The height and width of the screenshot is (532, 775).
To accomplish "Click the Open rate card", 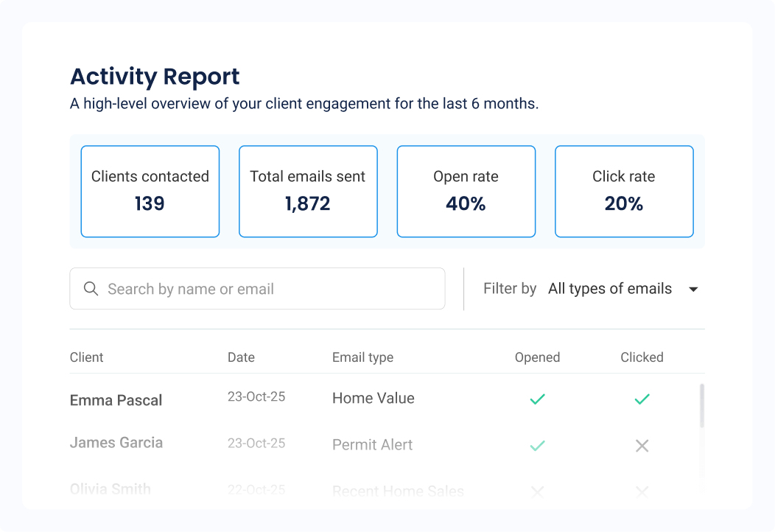I will tap(466, 191).
